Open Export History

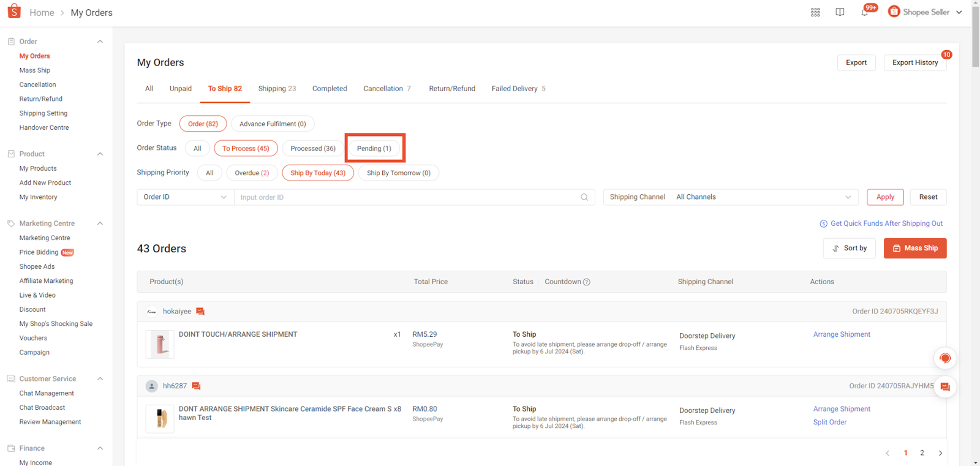click(915, 62)
